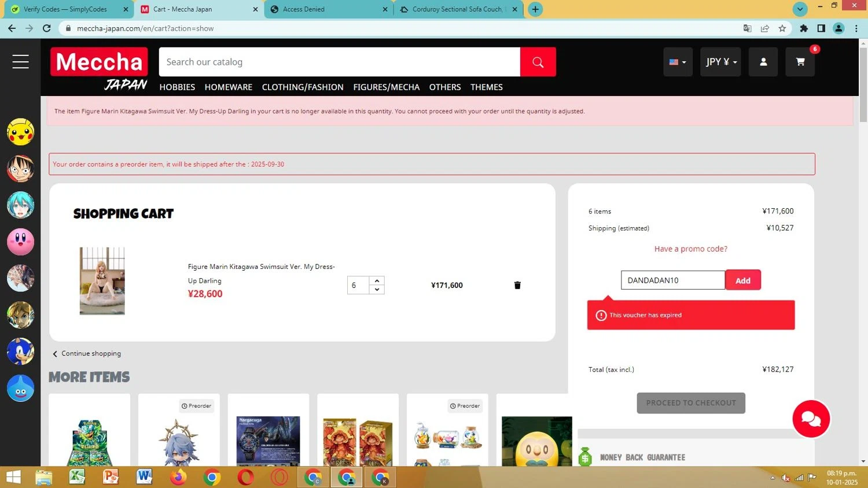Decrease quantity with the down stepper arrow
Screen dimensions: 868x488
click(377, 290)
